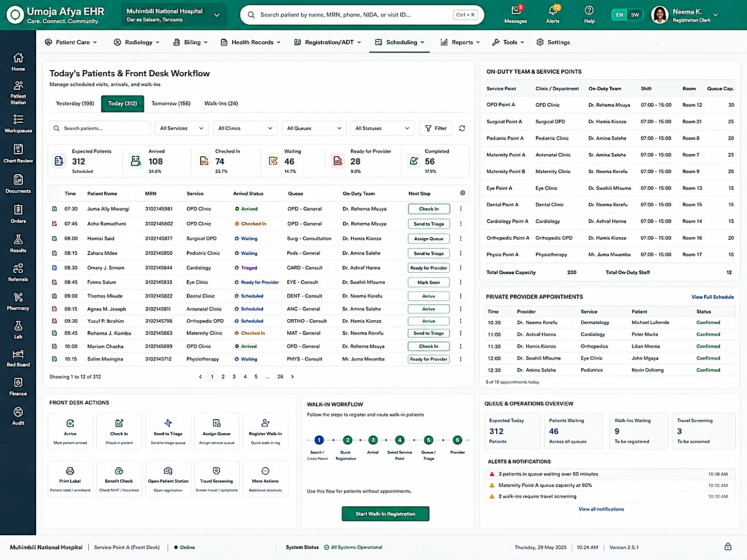
Task: Open the All Statuses filter dropdown
Action: click(x=382, y=128)
